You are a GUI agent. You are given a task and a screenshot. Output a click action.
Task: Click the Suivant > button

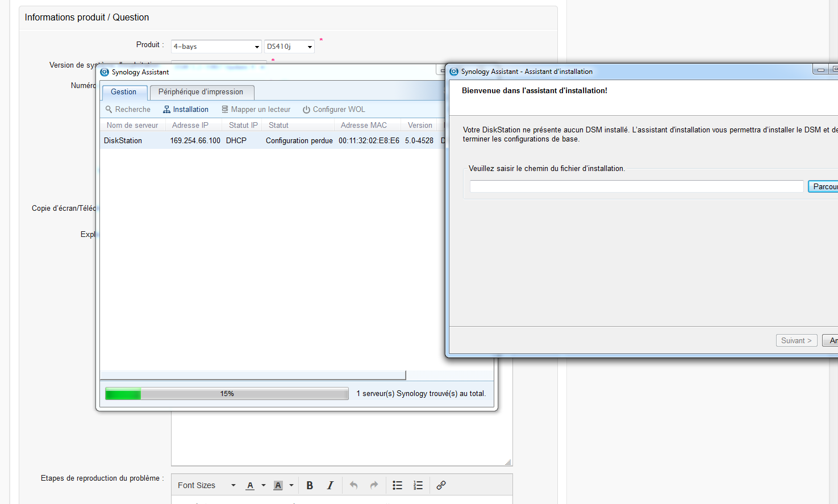pos(797,340)
